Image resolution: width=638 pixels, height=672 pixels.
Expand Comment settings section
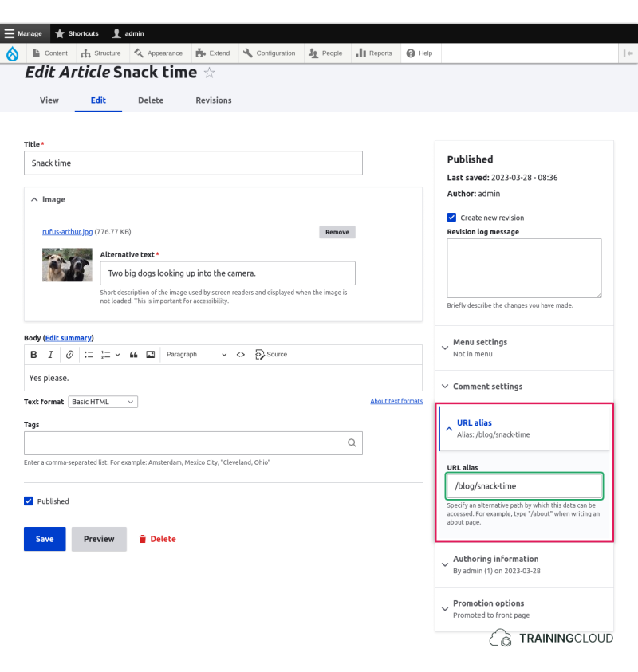(524, 387)
